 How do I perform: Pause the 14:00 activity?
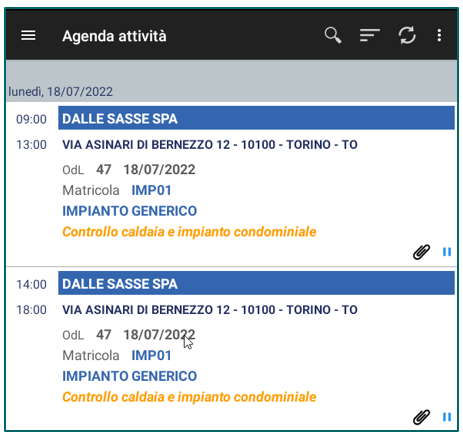click(x=447, y=417)
